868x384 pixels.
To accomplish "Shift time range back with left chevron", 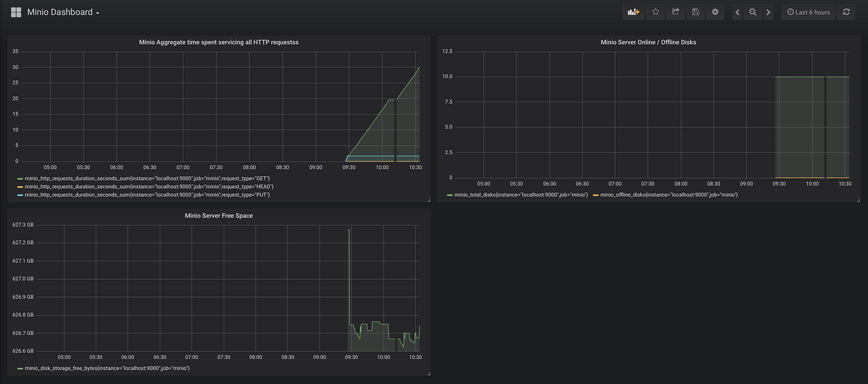I will pyautogui.click(x=738, y=12).
